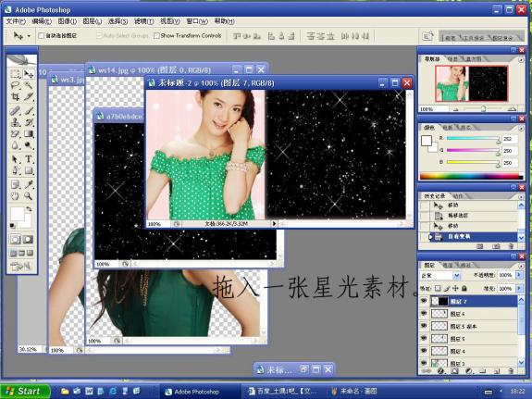Viewport: 532px width, 399px height.
Task: Open Navigator panel flyout menu arrow
Action: click(x=521, y=60)
